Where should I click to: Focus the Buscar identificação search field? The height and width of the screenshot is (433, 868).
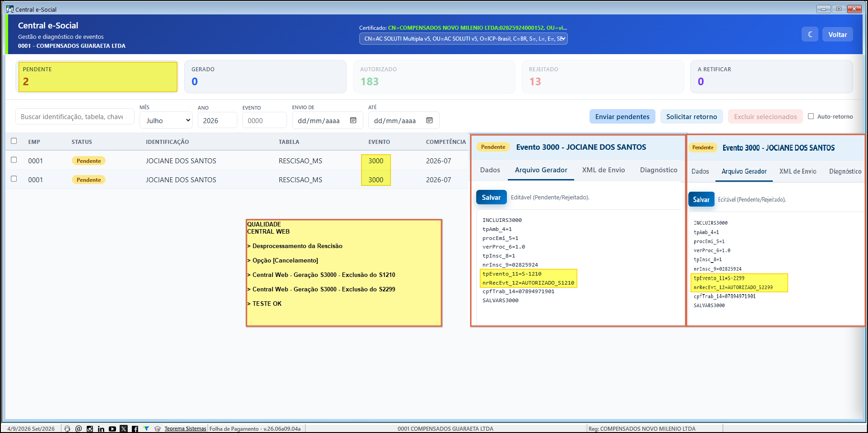(75, 116)
